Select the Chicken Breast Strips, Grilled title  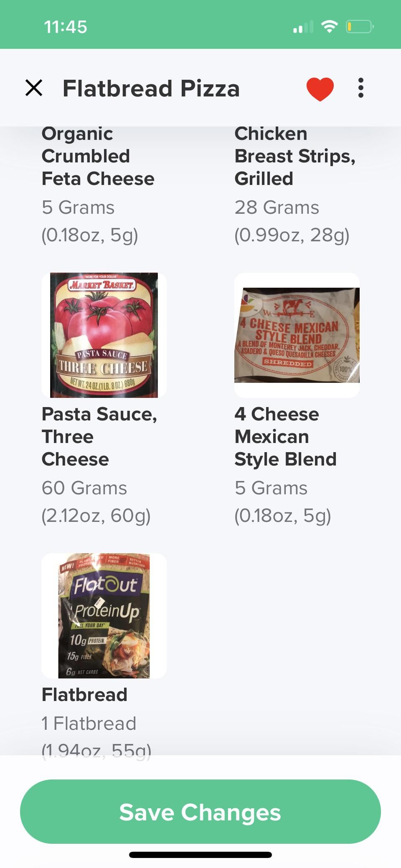(x=295, y=156)
